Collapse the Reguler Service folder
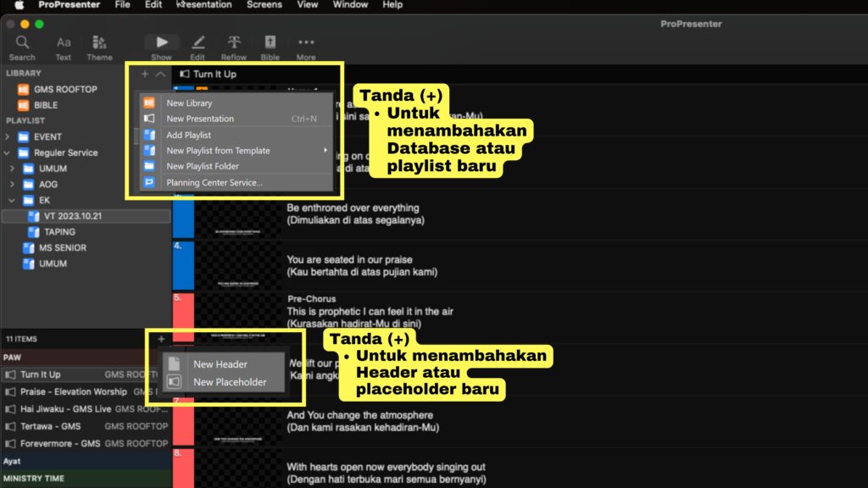The height and width of the screenshot is (488, 868). pos(7,152)
